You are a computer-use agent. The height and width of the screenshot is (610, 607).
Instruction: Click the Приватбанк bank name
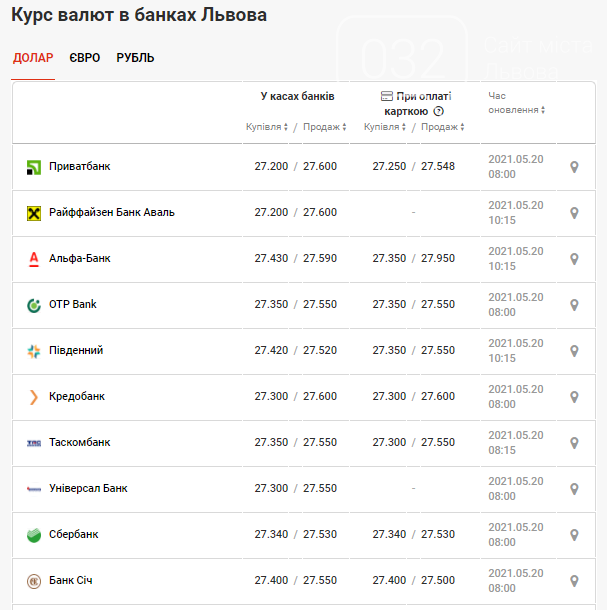tap(79, 167)
